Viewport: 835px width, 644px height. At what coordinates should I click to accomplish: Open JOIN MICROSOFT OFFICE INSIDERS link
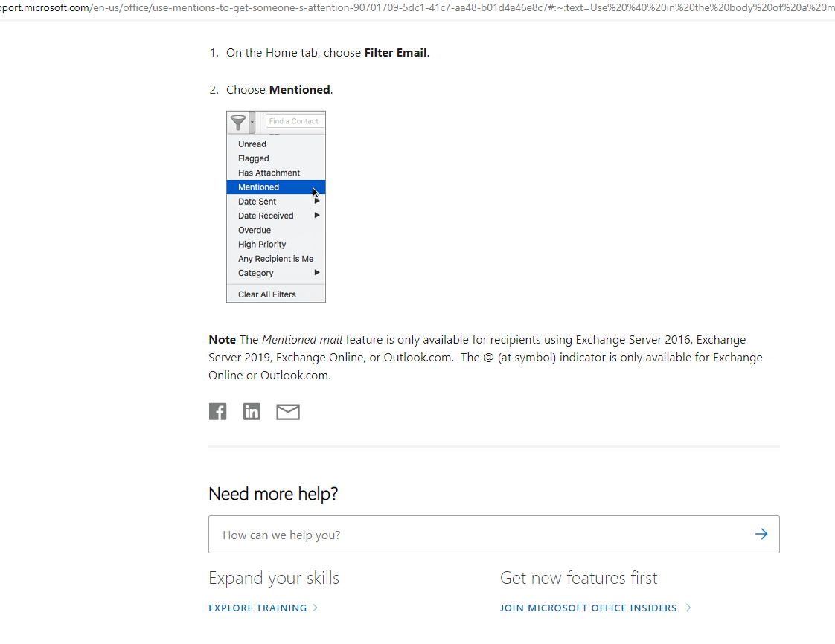pos(589,608)
